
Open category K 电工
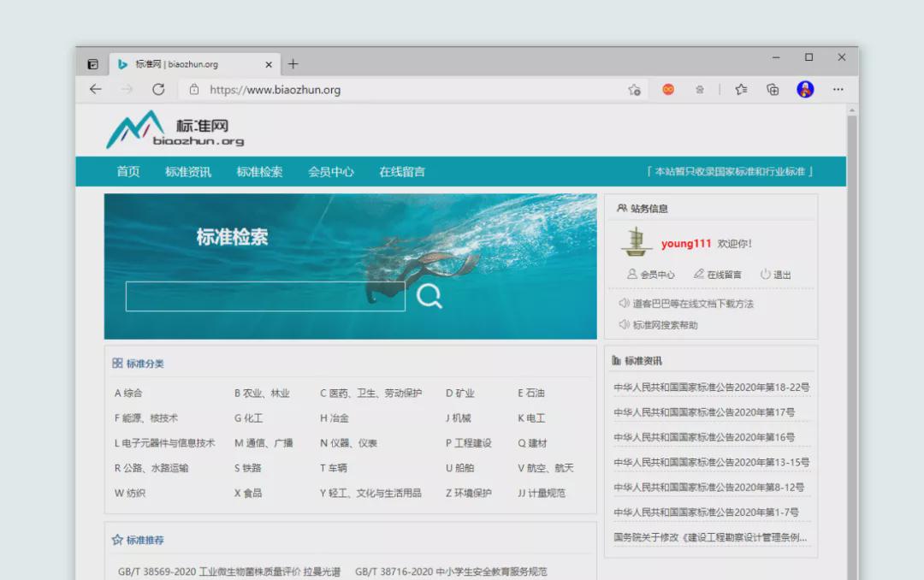(531, 418)
